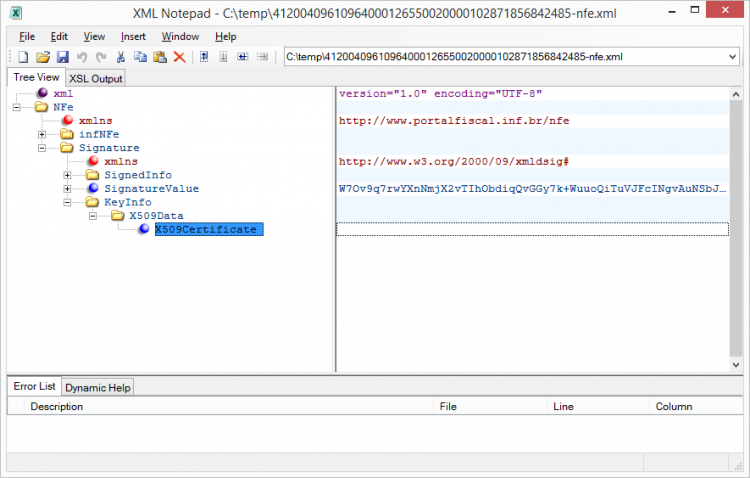The height and width of the screenshot is (478, 750).
Task: Open the file path dropdown arrow
Action: 732,57
